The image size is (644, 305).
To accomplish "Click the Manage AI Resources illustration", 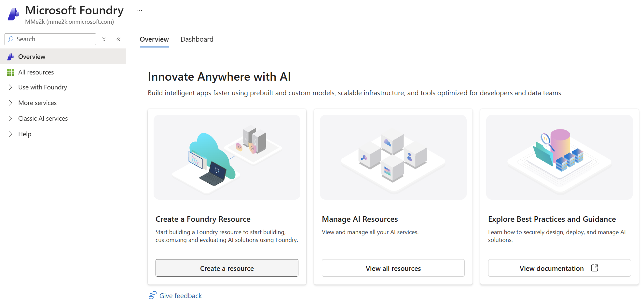I will coord(393,157).
